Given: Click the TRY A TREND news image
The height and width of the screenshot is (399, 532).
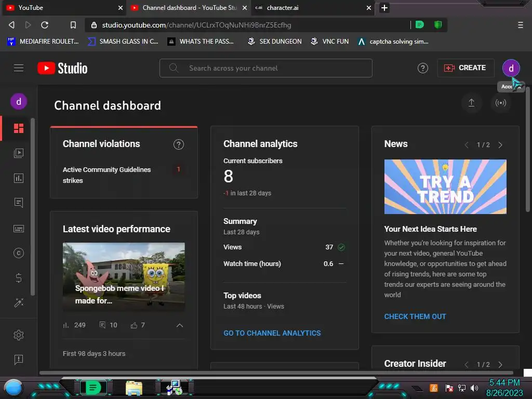Looking at the screenshot, I should click(445, 187).
